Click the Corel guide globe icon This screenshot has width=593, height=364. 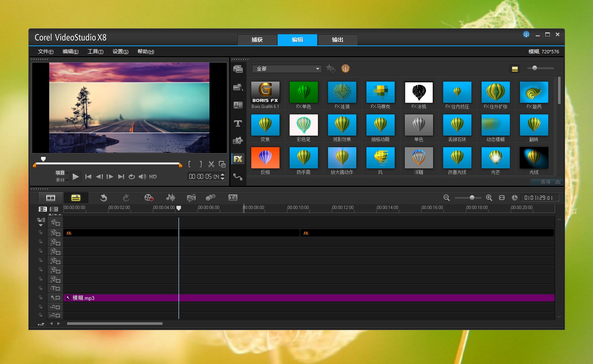(x=526, y=34)
